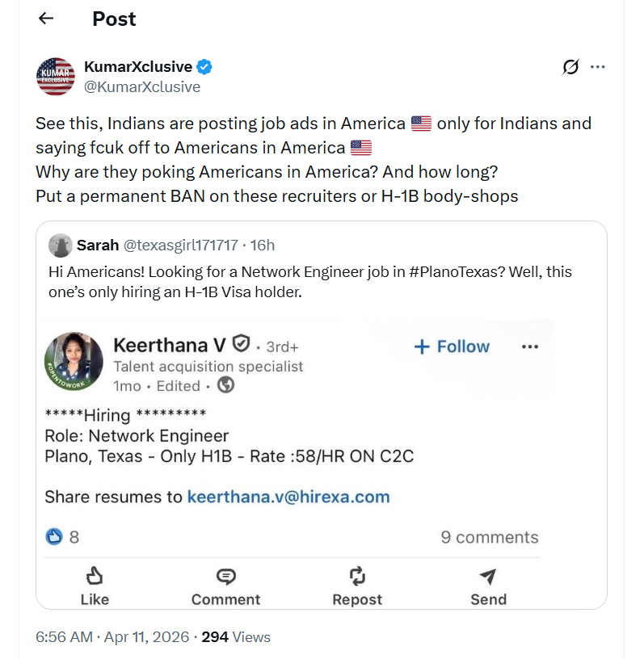Click the Grok slash-circle icon

[x=570, y=67]
